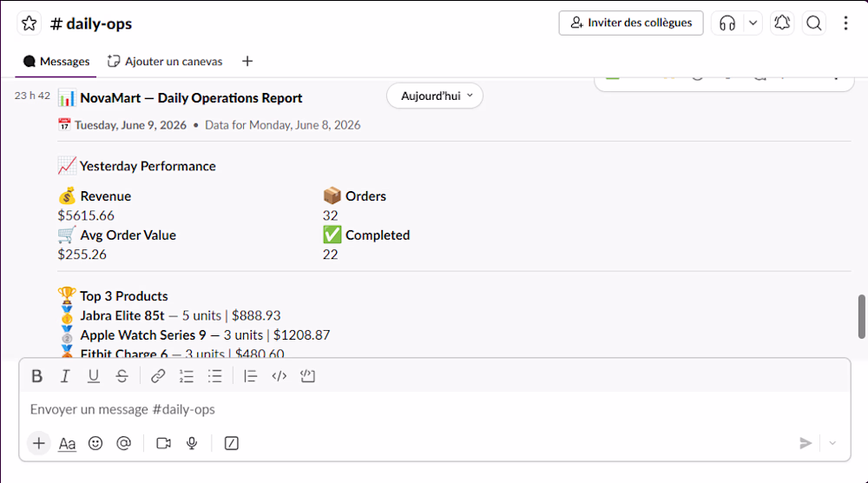Click the Avg Order Value $255.26
Viewport: 868px width, 483px height.
[x=82, y=255]
